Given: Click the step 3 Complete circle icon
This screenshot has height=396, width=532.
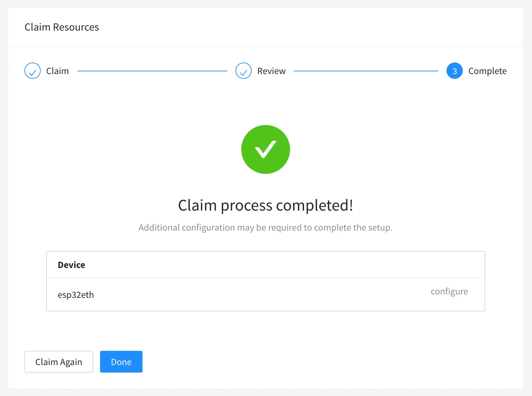Looking at the screenshot, I should pos(455,71).
